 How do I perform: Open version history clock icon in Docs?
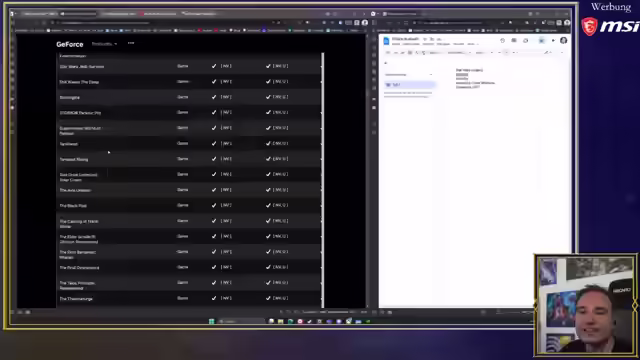pyautogui.click(x=502, y=40)
